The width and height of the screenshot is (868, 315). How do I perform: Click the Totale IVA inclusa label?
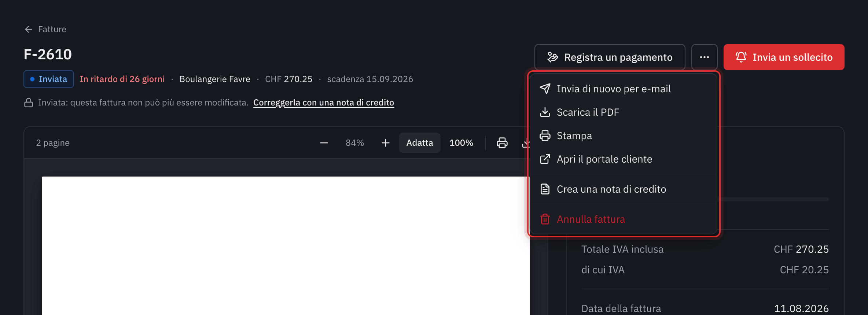pyautogui.click(x=622, y=249)
